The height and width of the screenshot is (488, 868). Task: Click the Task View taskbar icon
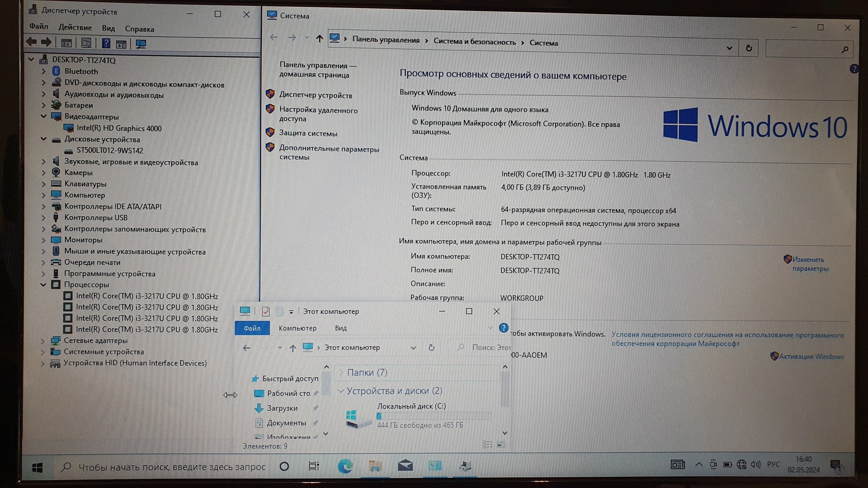click(x=314, y=466)
